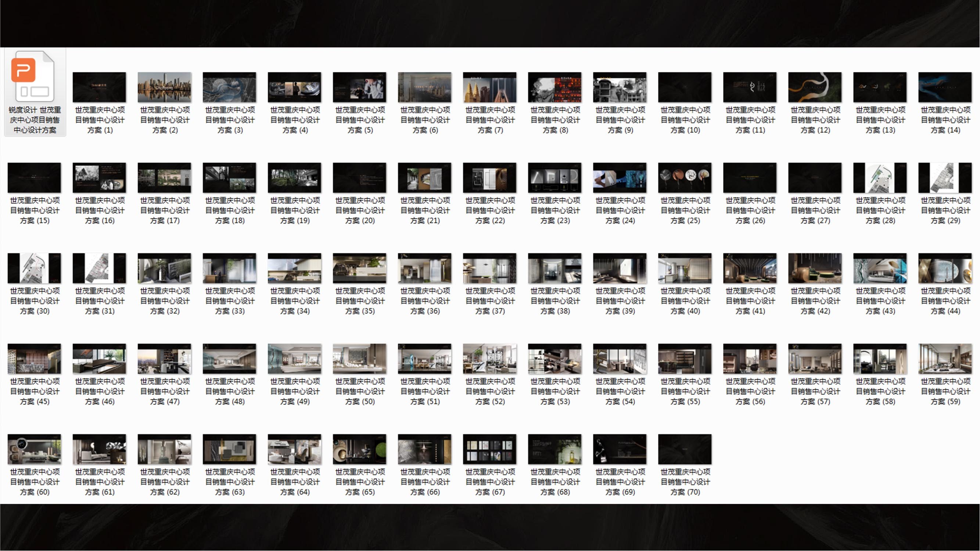The height and width of the screenshot is (551, 980).
Task: Click the marble sofa render 方案 (43)
Action: (x=880, y=268)
